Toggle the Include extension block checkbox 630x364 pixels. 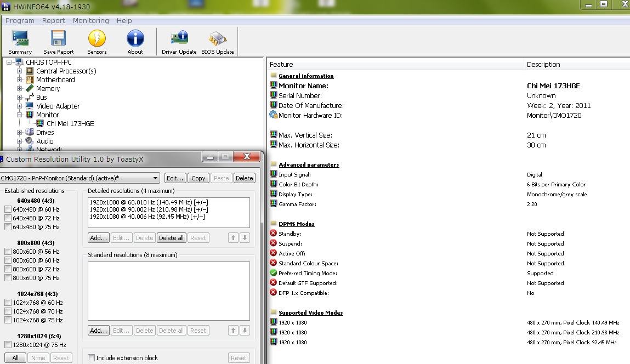92,357
